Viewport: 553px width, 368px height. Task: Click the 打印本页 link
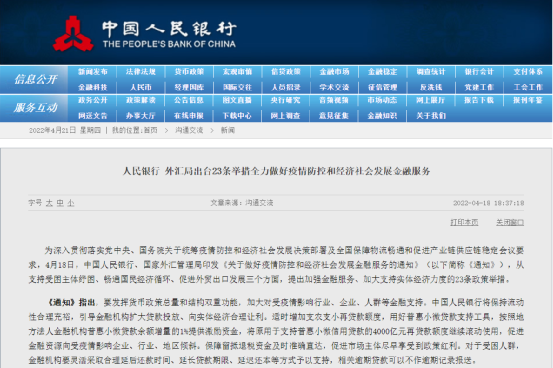pos(464,222)
